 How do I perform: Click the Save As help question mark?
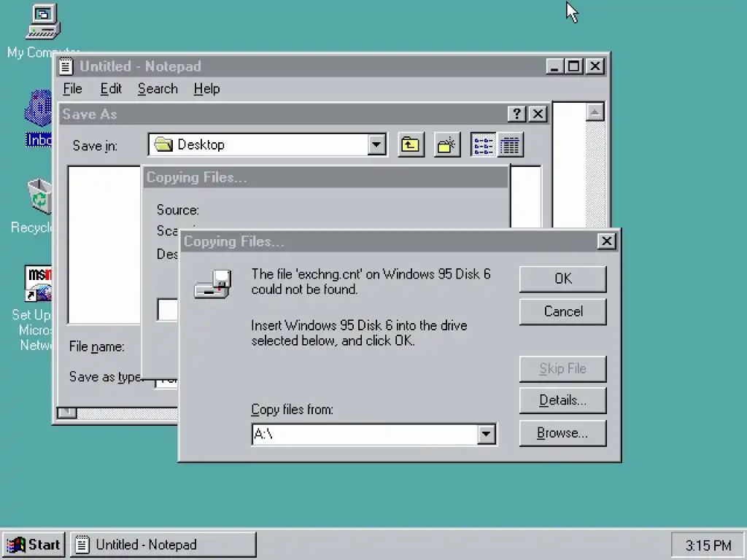click(x=516, y=114)
